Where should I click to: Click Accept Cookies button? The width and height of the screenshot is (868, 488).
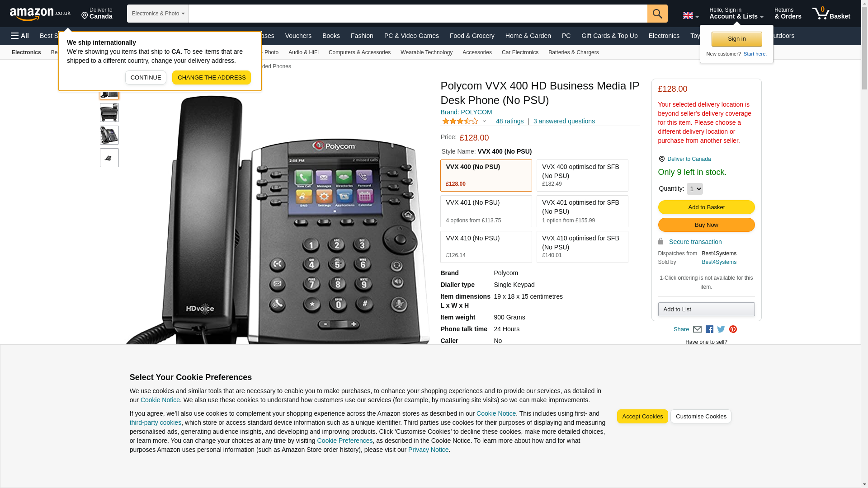[642, 417]
